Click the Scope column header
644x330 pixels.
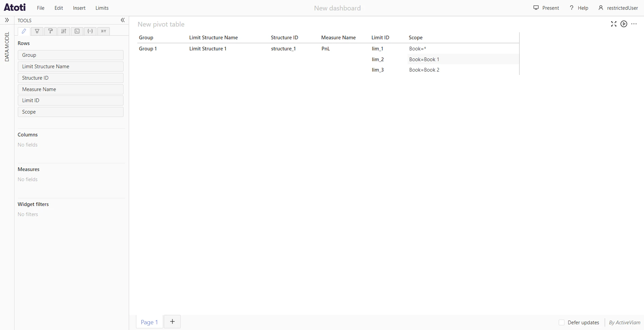[x=416, y=38]
